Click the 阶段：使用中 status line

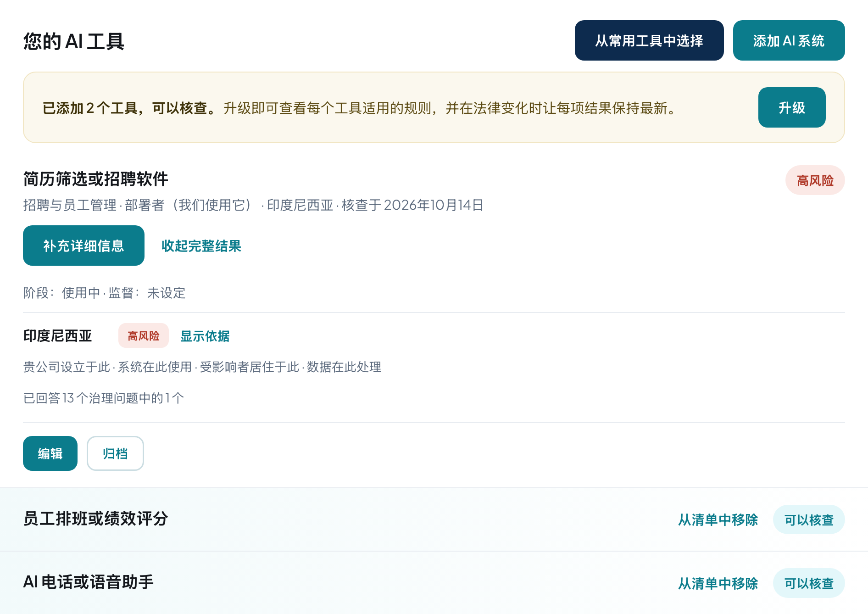(104, 293)
